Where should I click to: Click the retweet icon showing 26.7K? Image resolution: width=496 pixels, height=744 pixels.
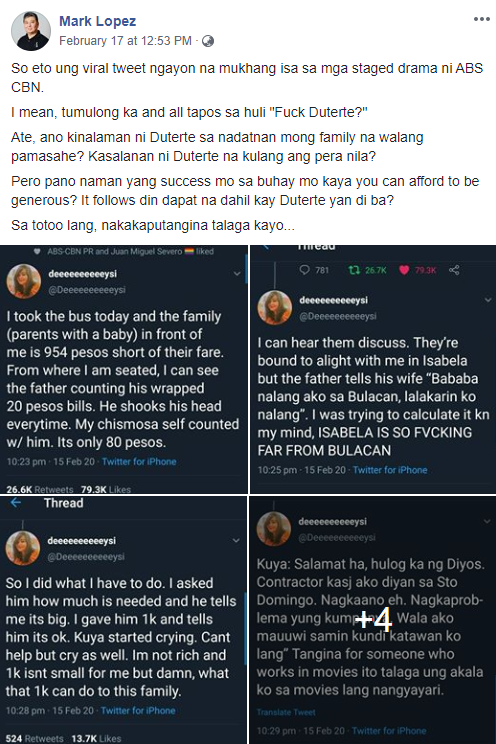click(x=354, y=270)
